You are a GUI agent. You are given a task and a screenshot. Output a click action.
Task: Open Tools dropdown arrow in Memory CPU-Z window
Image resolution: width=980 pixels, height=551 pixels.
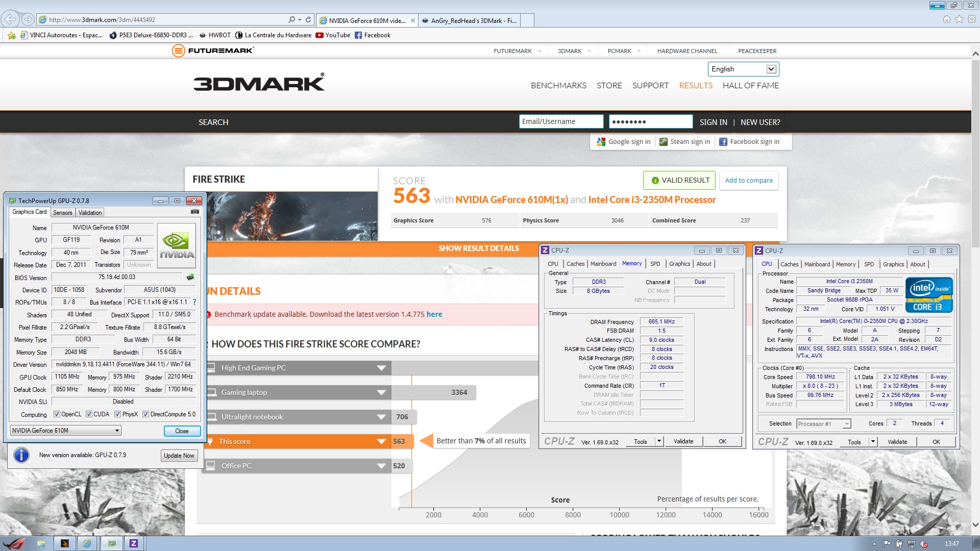coord(659,441)
